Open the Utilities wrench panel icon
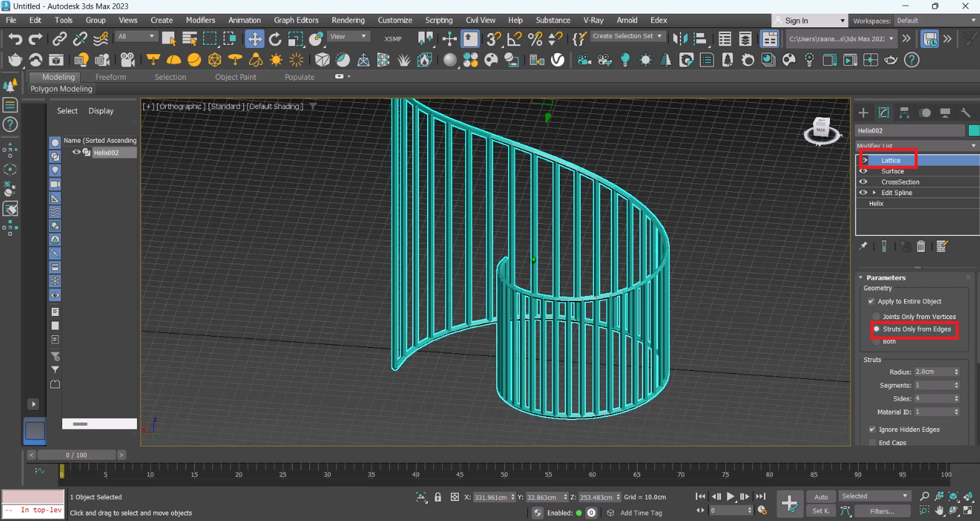 pyautogui.click(x=965, y=113)
